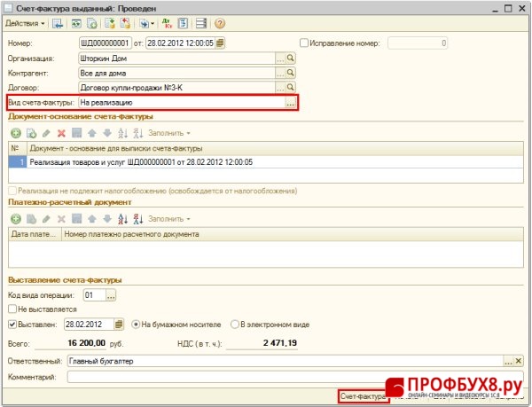Select the В электронном виде radio button
532x407 pixels.
235,324
